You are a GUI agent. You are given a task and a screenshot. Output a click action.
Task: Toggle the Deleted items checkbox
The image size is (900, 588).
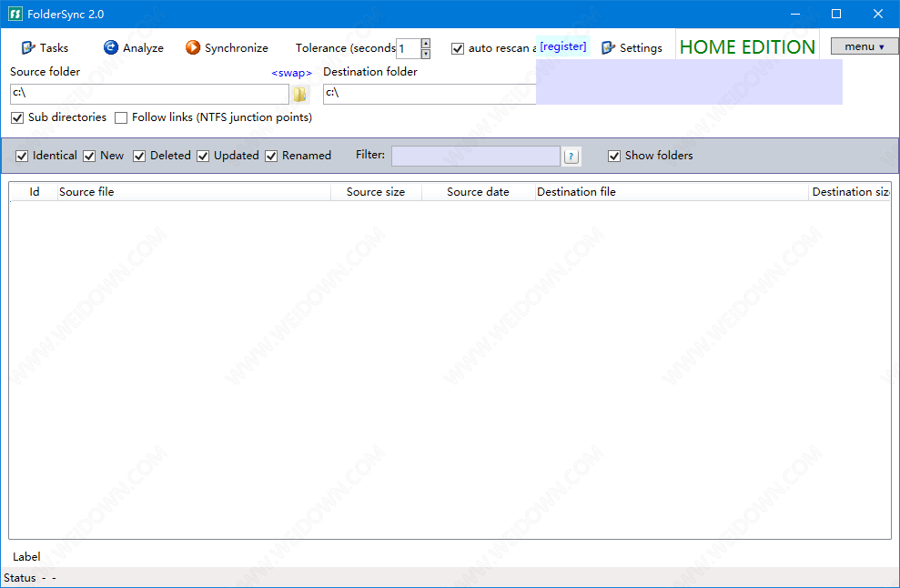(x=139, y=156)
